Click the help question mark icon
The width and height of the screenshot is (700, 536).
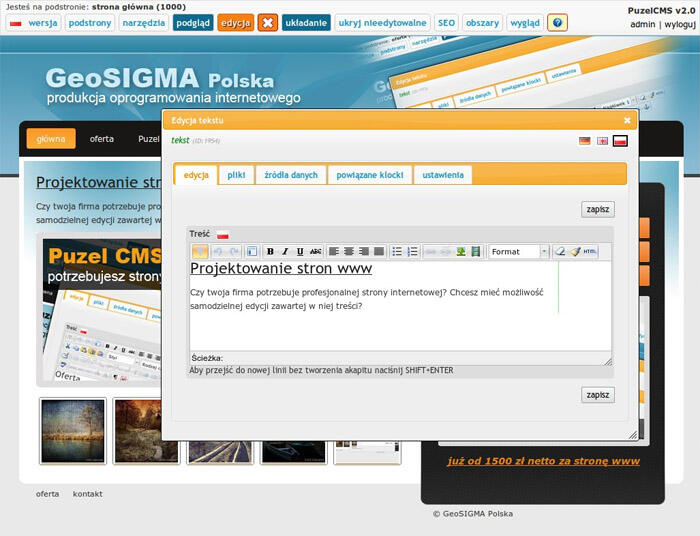pyautogui.click(x=557, y=22)
